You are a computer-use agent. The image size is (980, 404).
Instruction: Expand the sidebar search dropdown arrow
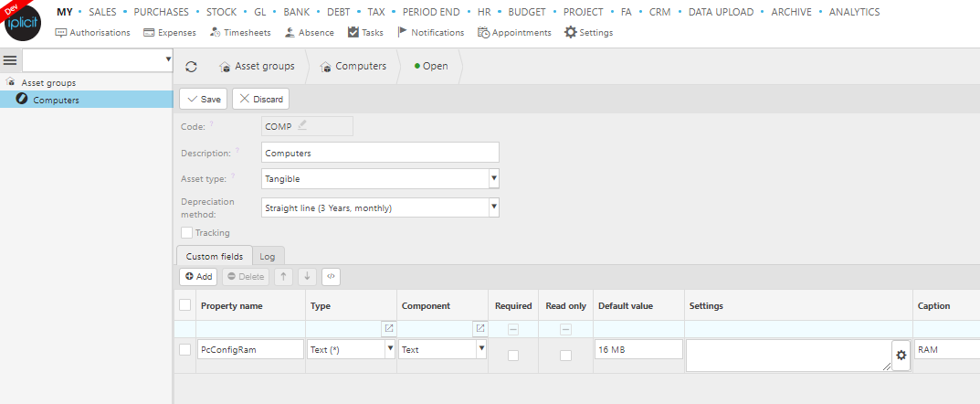168,59
